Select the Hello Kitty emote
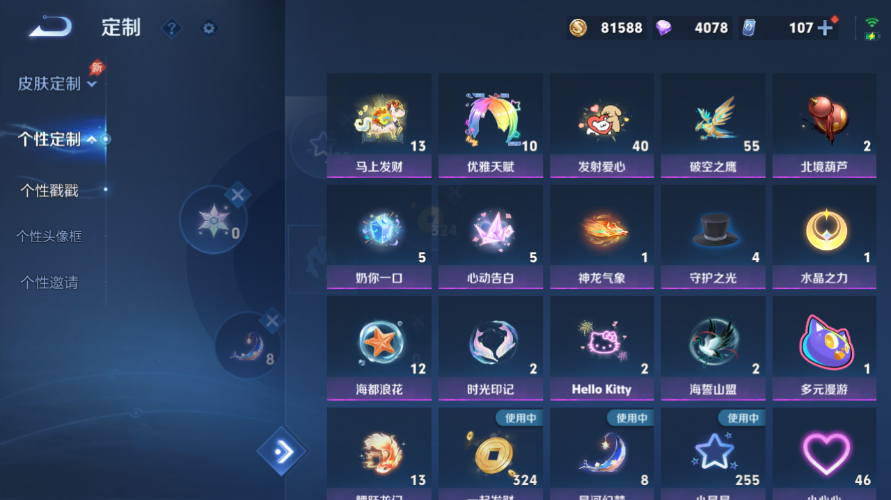 coord(602,348)
